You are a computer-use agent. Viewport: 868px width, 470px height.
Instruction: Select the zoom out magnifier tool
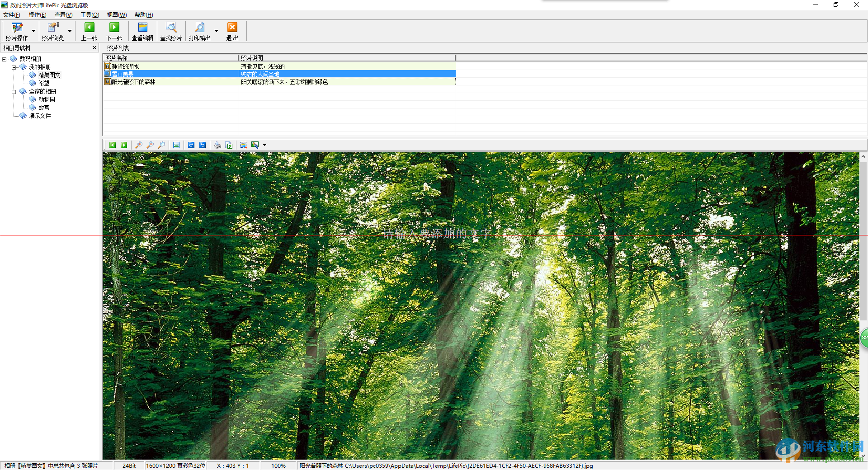point(151,145)
